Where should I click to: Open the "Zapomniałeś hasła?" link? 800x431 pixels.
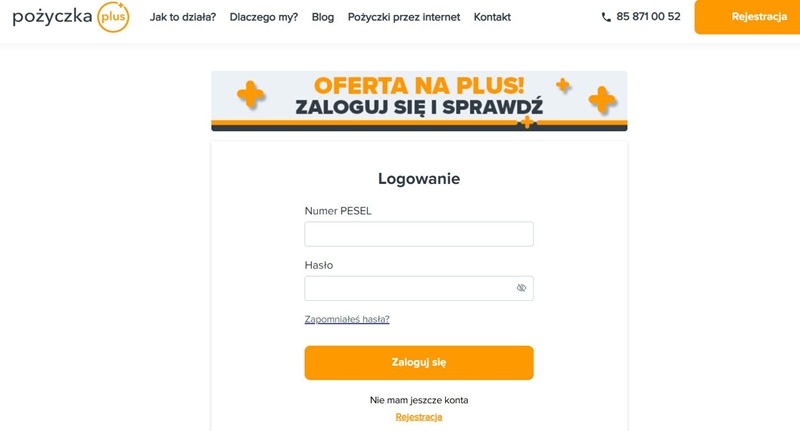pyautogui.click(x=347, y=319)
